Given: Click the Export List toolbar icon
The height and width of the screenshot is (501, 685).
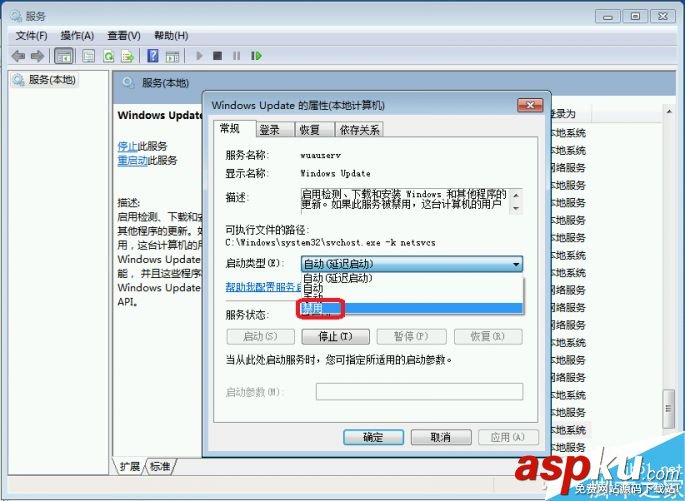Looking at the screenshot, I should click(x=127, y=56).
